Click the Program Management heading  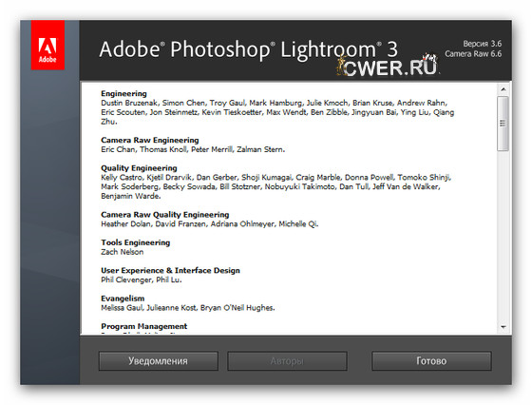(x=143, y=326)
